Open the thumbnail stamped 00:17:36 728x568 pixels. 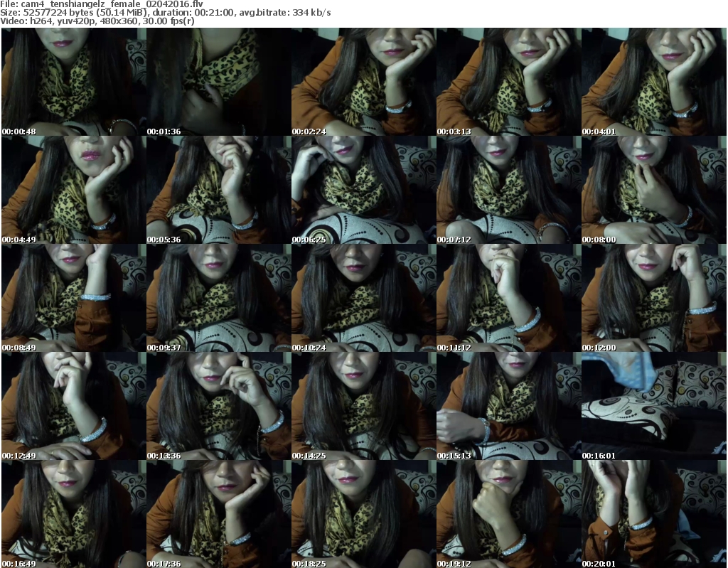(219, 514)
